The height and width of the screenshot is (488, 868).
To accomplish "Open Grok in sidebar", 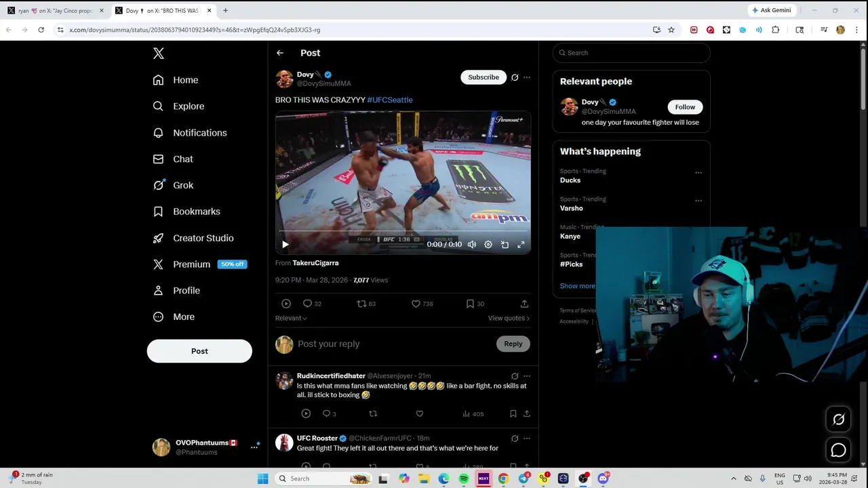I will (x=174, y=185).
